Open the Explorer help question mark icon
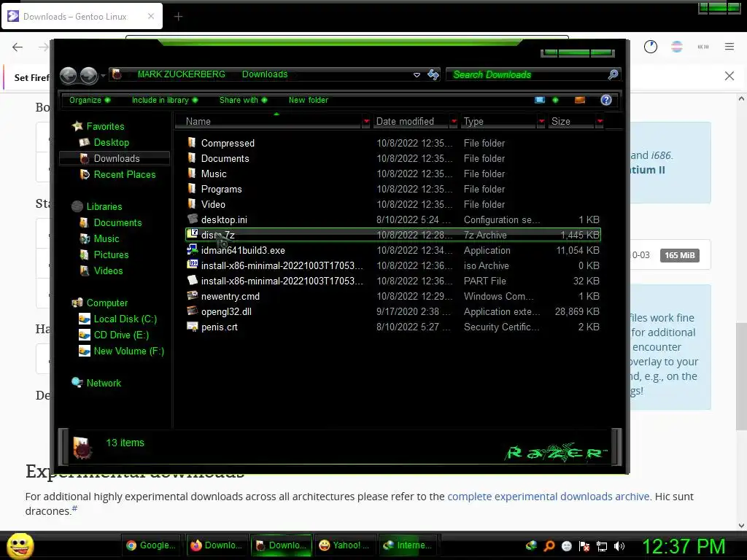747x560 pixels. pyautogui.click(x=606, y=100)
